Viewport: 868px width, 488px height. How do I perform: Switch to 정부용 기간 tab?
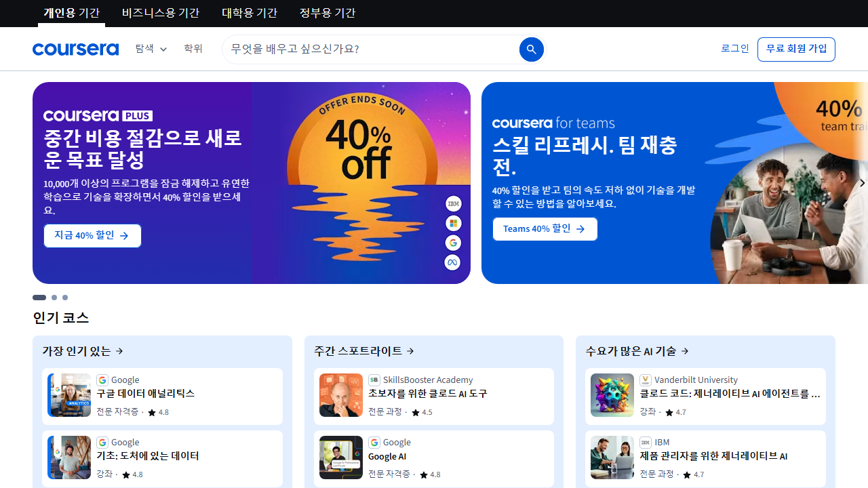tap(328, 13)
